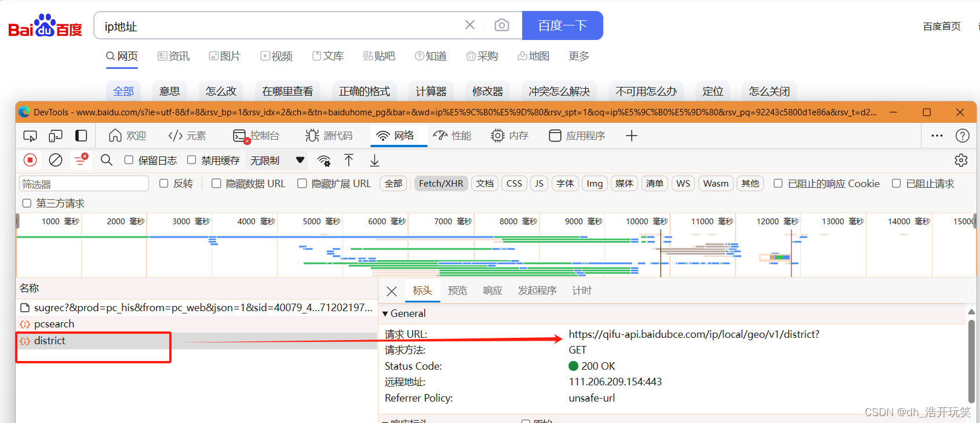
Task: Open the 图片 images tab on Baidu
Action: pyautogui.click(x=224, y=56)
